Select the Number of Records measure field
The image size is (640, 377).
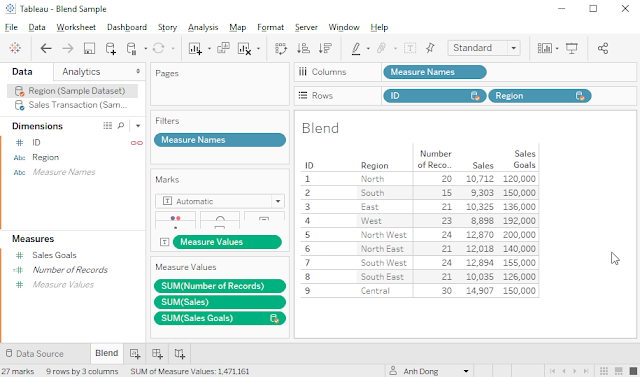pyautogui.click(x=70, y=270)
